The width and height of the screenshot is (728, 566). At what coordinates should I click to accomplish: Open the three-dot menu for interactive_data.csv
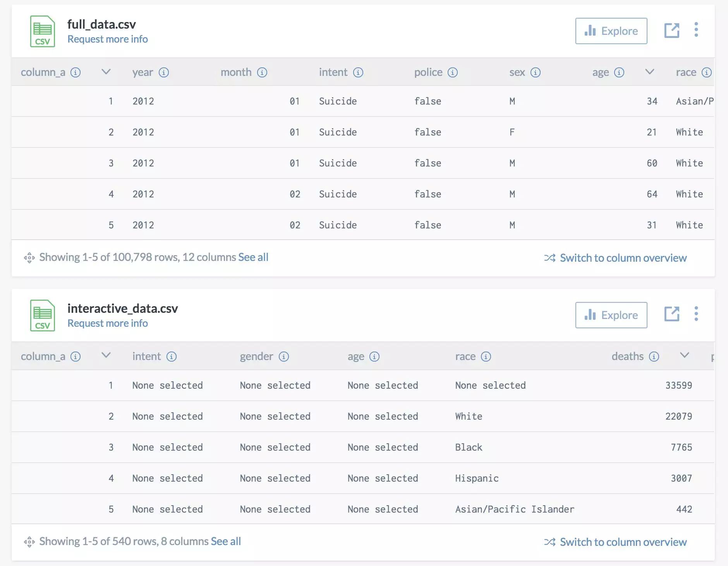click(696, 314)
